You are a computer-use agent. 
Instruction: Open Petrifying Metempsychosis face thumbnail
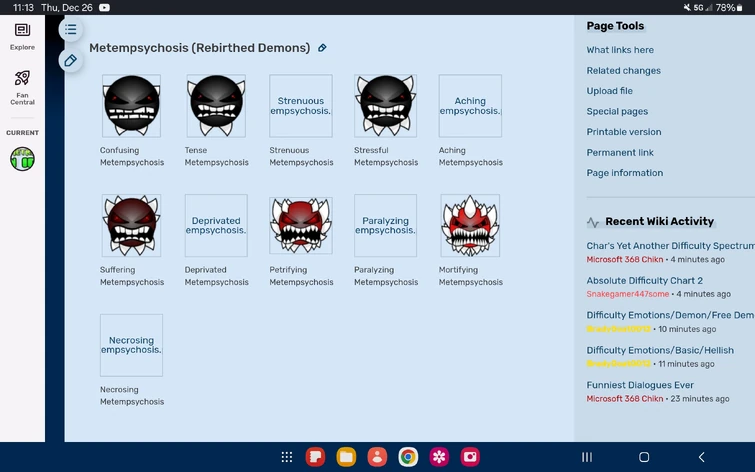click(x=301, y=225)
